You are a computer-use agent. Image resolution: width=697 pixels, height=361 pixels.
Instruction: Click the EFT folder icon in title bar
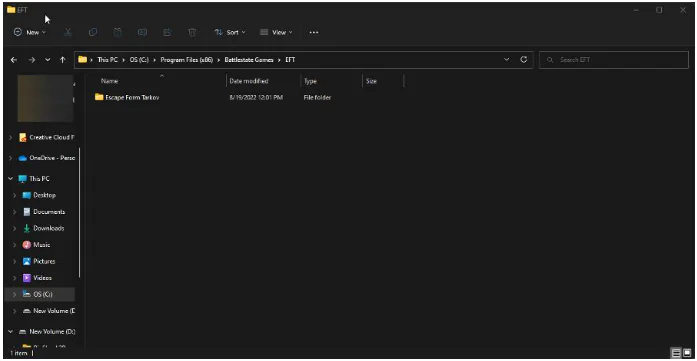pos(11,9)
